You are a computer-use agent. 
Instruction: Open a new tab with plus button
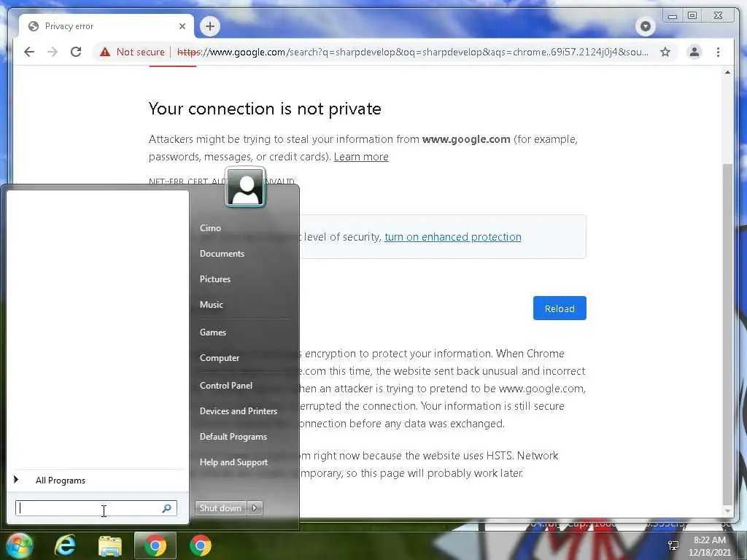tap(210, 26)
